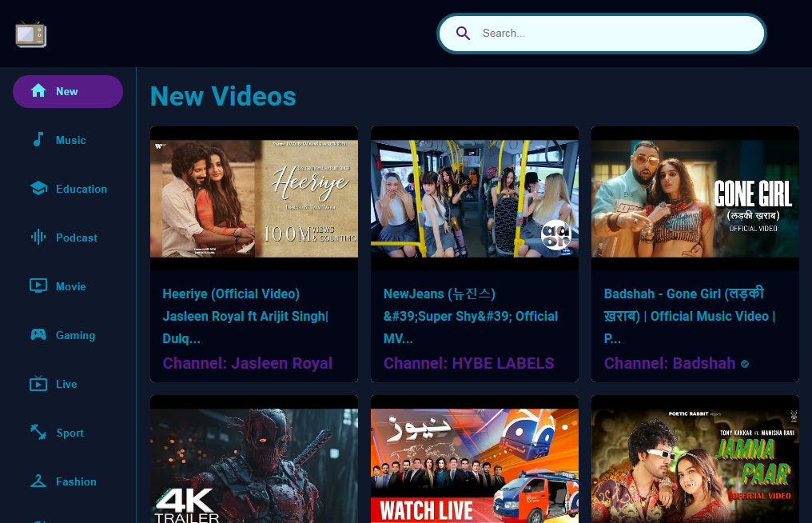Open the Music category
812x523 pixels.
[71, 140]
